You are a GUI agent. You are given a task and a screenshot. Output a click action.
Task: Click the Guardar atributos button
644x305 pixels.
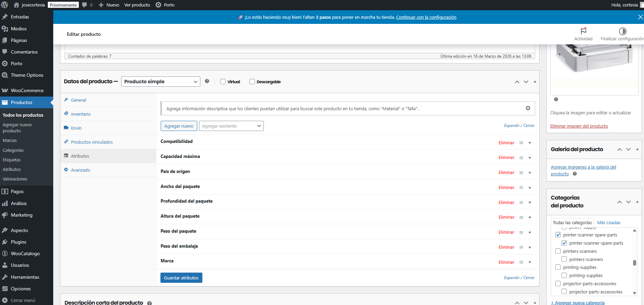pyautogui.click(x=181, y=278)
